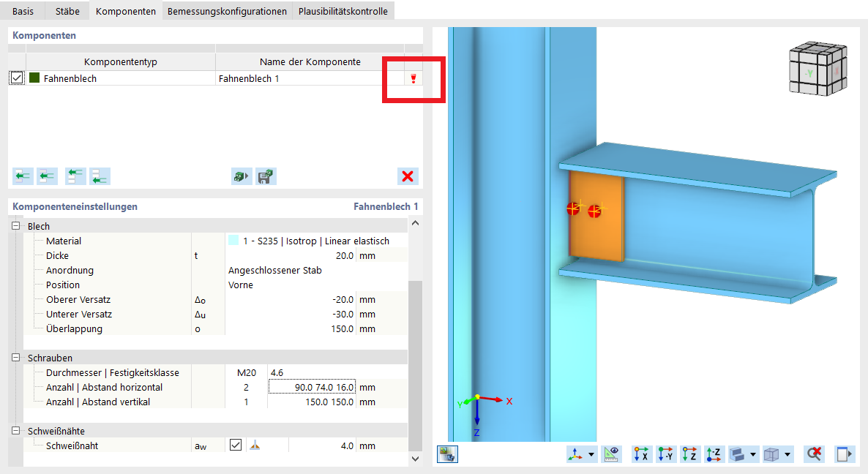
Task: Click the settings panel scrollbar thumb
Action: click(415, 365)
